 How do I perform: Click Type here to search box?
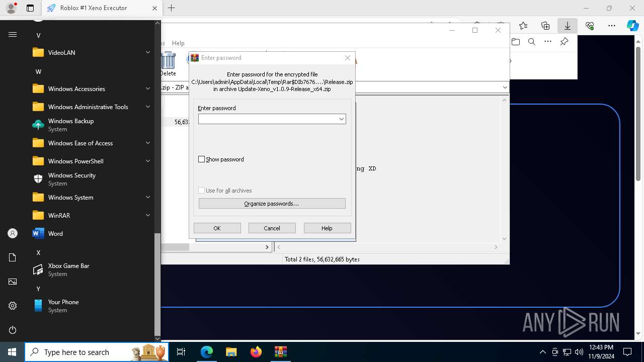[x=97, y=352]
